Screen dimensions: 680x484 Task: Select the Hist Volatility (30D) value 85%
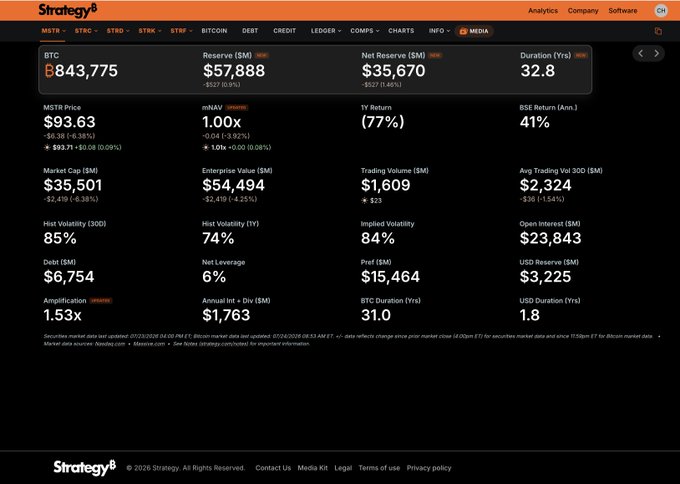pos(60,238)
